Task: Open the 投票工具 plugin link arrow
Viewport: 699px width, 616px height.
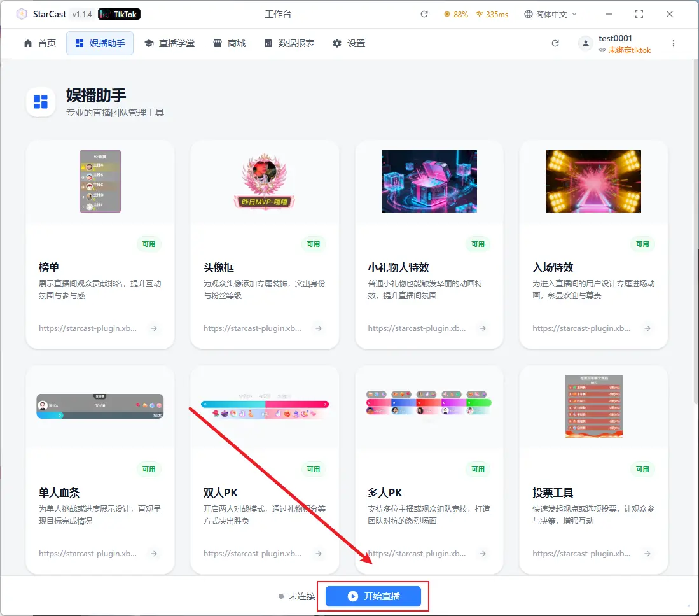Action: pos(647,554)
